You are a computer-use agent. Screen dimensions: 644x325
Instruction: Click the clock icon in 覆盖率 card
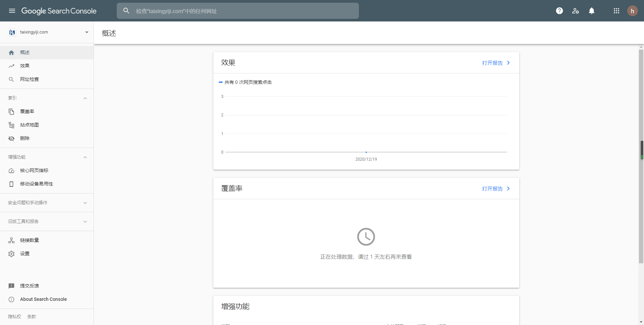click(366, 237)
